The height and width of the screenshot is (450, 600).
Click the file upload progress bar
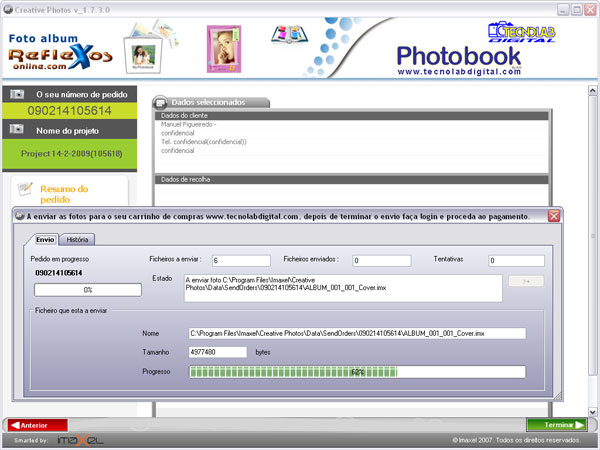(356, 372)
